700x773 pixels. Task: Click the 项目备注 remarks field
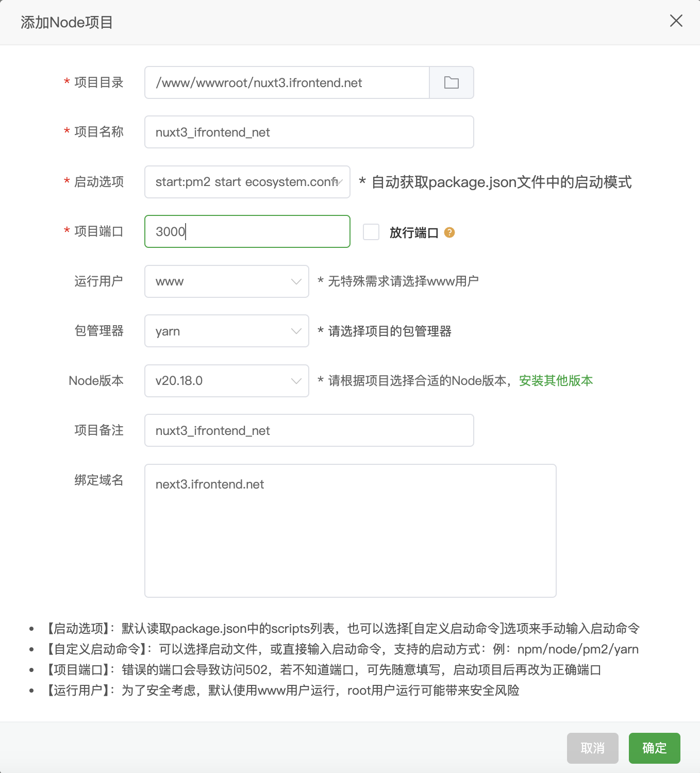pyautogui.click(x=309, y=430)
